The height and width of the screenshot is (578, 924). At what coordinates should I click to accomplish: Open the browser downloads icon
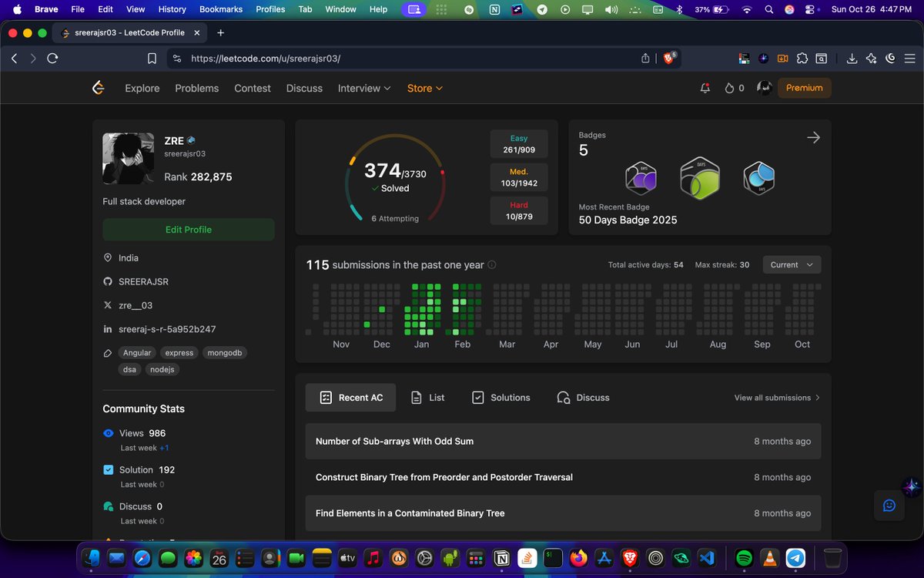pos(852,59)
